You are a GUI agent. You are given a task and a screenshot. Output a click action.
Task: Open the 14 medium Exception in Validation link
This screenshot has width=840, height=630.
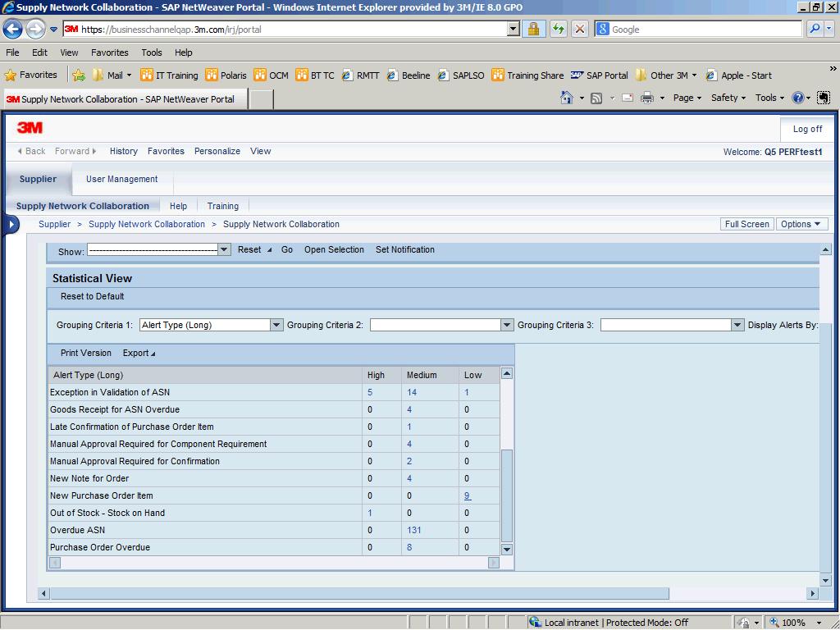(x=412, y=393)
